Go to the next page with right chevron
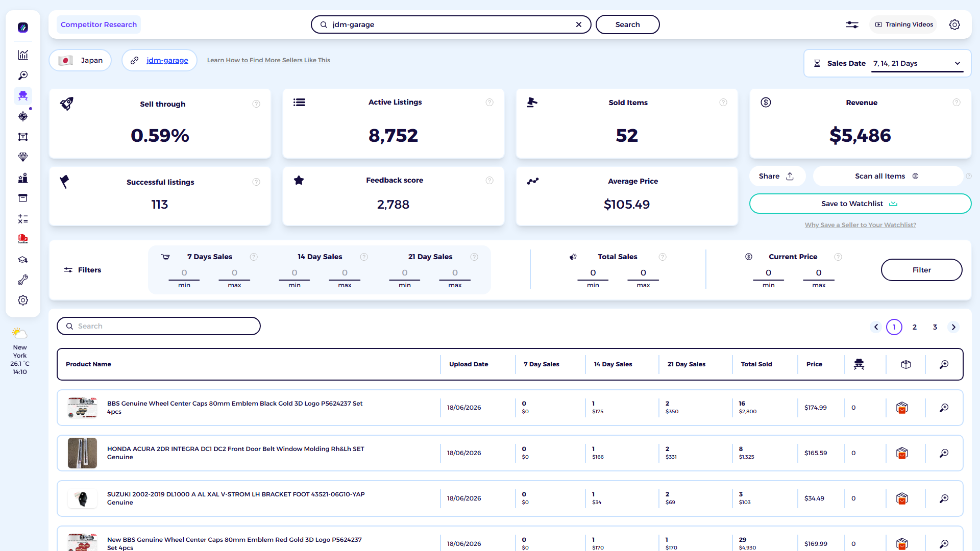The image size is (980, 551). pyautogui.click(x=953, y=327)
